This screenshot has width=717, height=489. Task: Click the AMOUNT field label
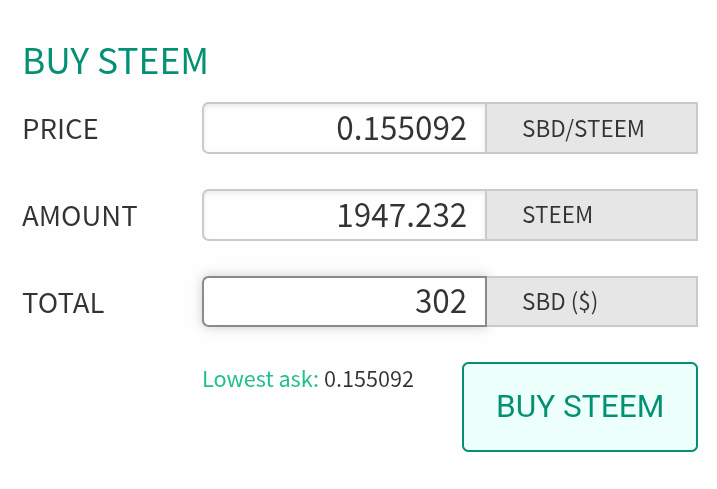(x=80, y=216)
